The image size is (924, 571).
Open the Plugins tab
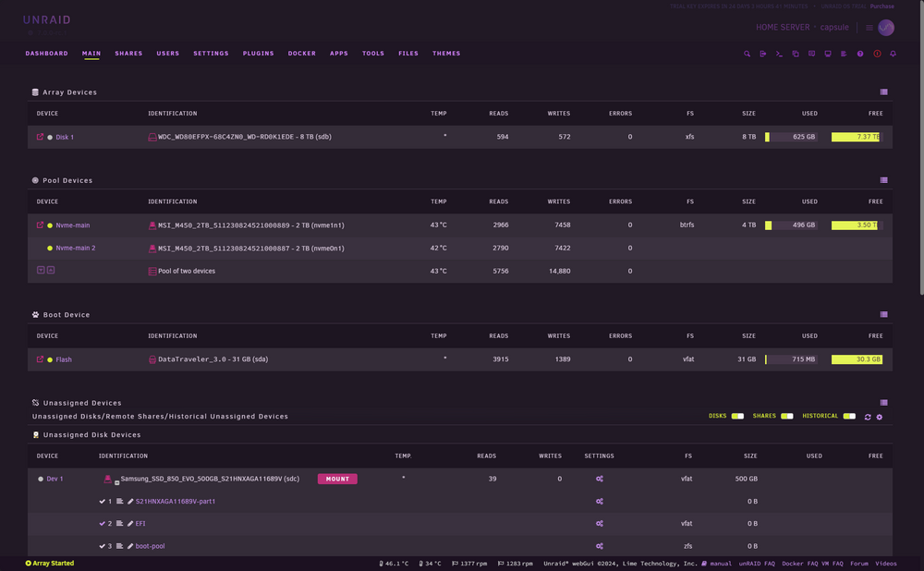coord(258,53)
